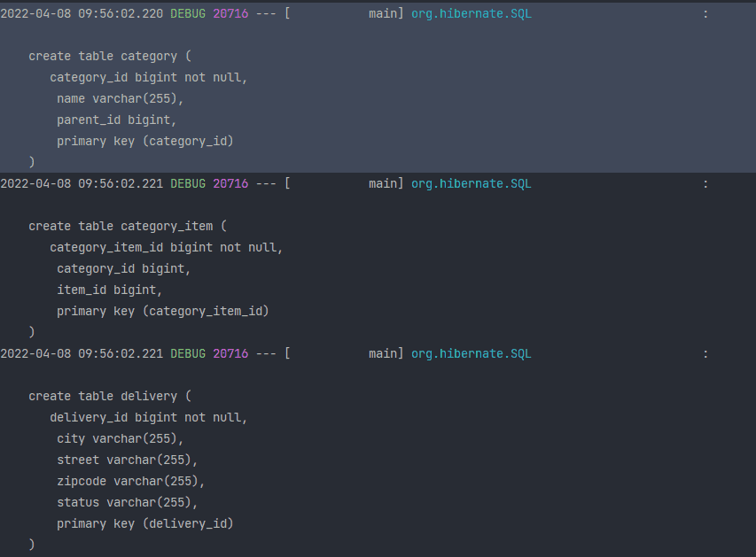Click the 'category_id bigint not null,' line
This screenshot has height=557, width=756.
149,78
